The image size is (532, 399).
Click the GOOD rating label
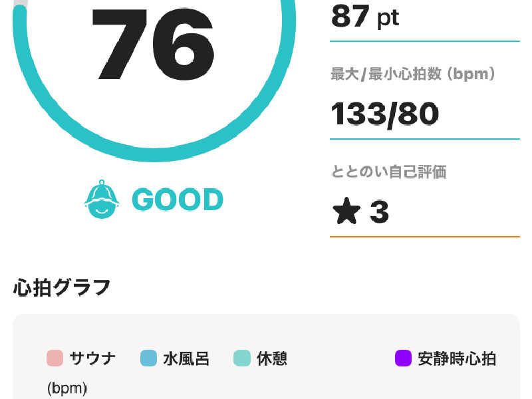click(178, 199)
